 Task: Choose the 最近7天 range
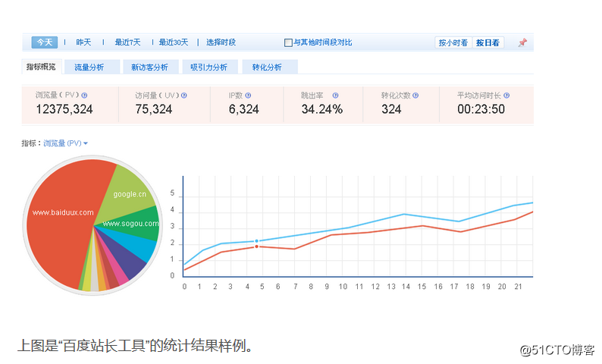click(128, 42)
